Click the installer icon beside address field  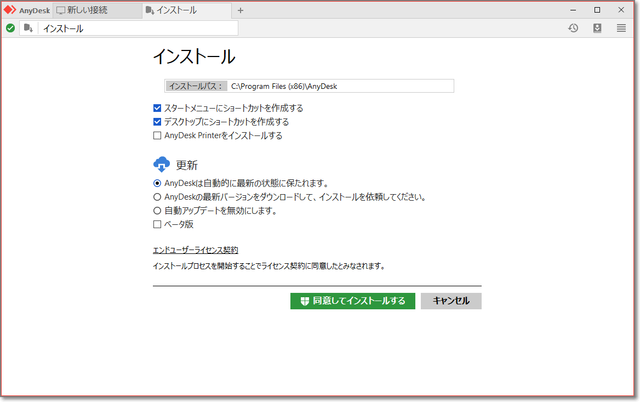pyautogui.click(x=28, y=29)
